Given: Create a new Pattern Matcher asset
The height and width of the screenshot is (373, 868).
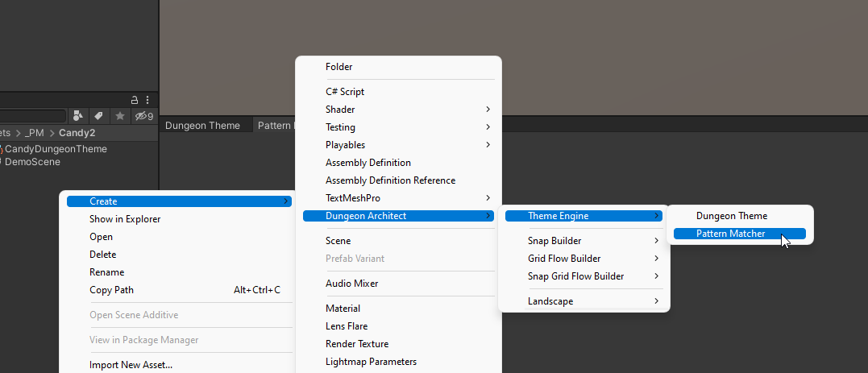Looking at the screenshot, I should pyautogui.click(x=740, y=234).
